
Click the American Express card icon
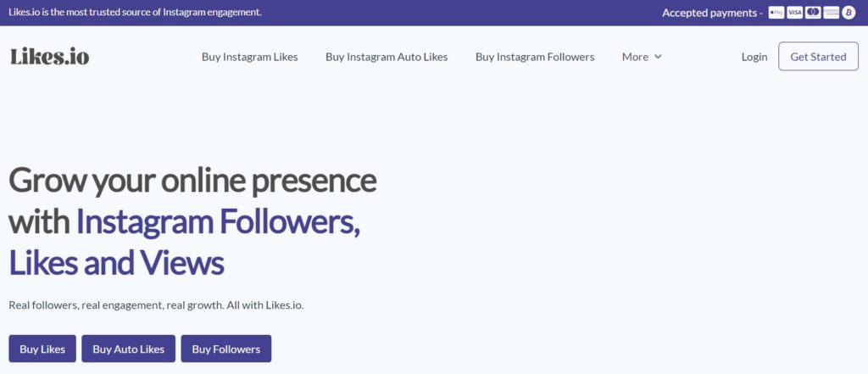coord(831,13)
